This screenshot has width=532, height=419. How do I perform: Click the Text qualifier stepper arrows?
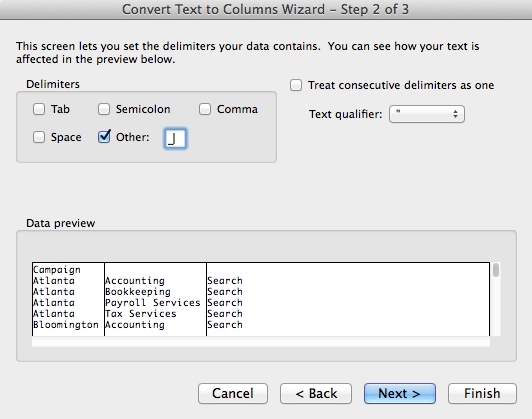pyautogui.click(x=455, y=114)
